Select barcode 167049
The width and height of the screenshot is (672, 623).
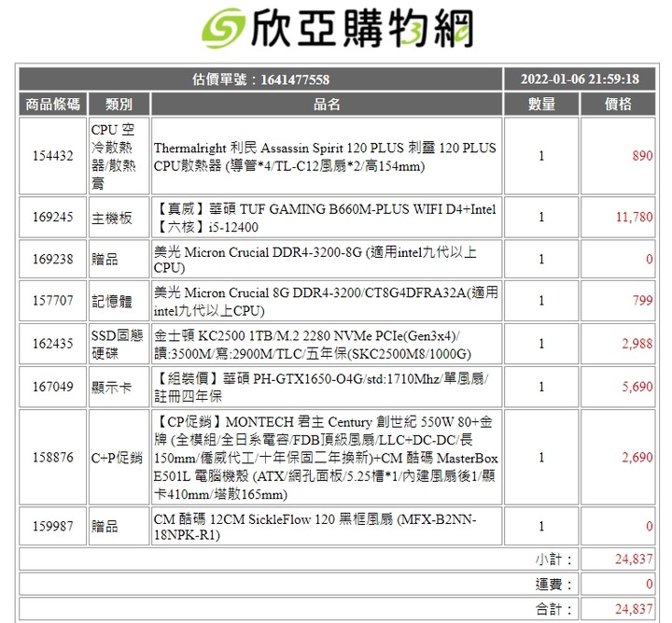52,387
